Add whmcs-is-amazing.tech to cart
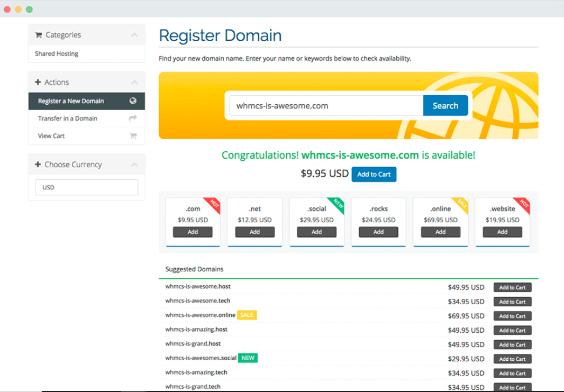 click(x=513, y=373)
